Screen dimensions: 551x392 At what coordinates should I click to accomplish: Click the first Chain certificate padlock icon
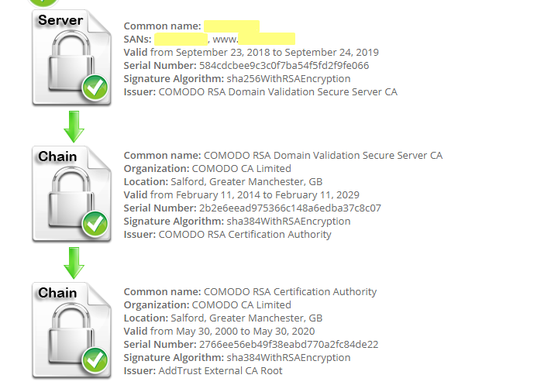(72, 194)
